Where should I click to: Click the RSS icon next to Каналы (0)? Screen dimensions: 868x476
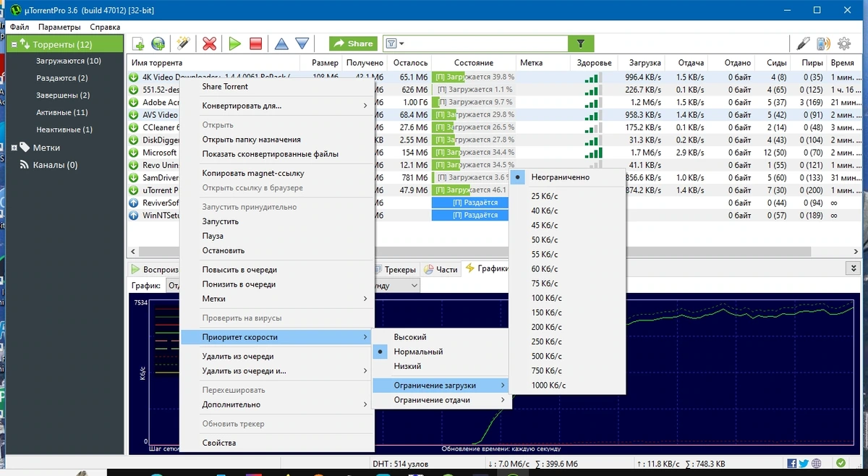coord(23,165)
